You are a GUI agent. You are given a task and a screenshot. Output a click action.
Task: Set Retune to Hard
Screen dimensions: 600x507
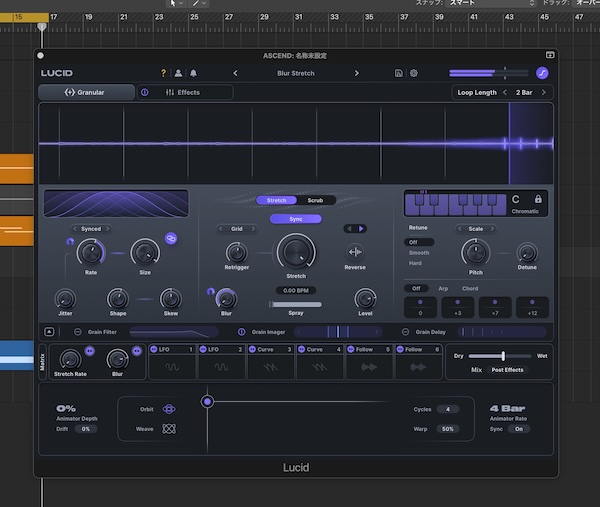(415, 263)
